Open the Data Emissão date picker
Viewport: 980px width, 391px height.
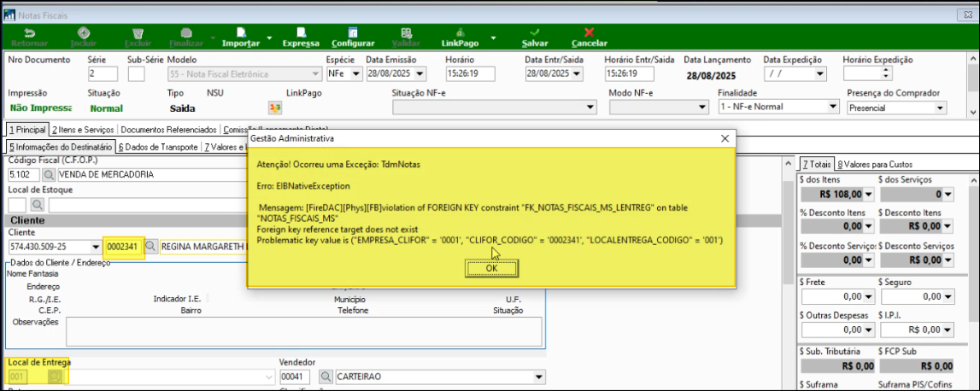coord(420,73)
